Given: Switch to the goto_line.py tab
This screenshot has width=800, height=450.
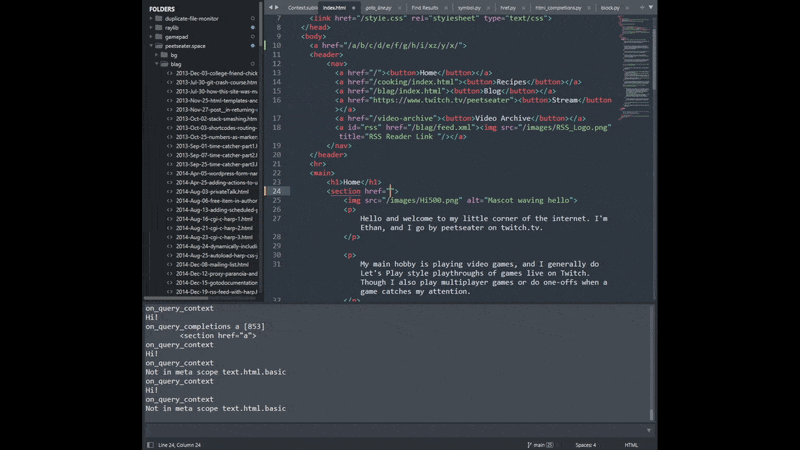Looking at the screenshot, I should point(378,8).
